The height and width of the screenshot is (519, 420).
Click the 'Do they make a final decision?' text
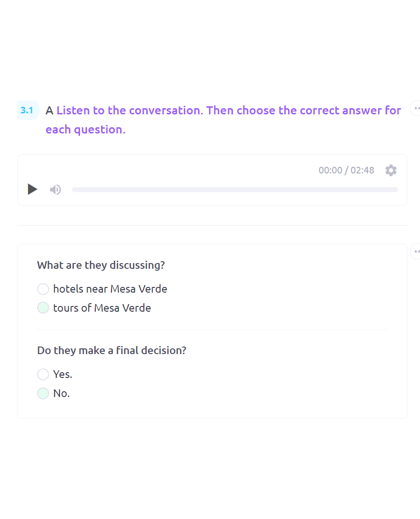[112, 350]
